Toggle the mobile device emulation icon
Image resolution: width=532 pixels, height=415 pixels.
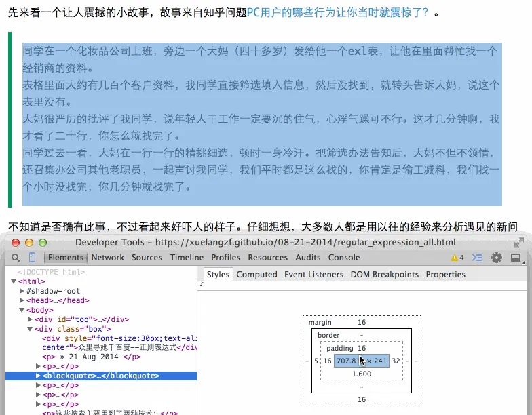pyautogui.click(x=32, y=258)
